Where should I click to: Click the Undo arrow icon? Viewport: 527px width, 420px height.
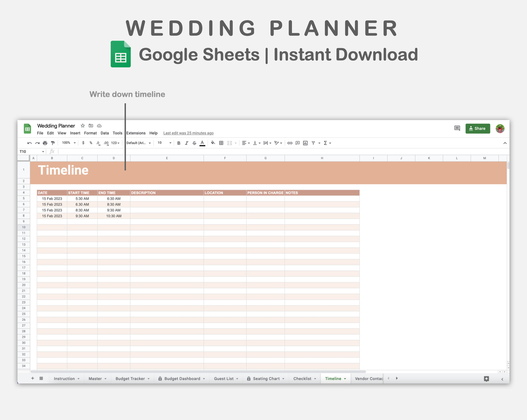pos(29,143)
